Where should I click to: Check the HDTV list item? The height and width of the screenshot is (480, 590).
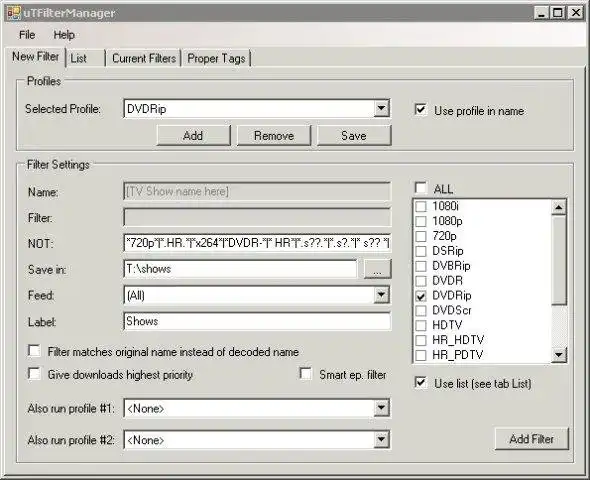pos(421,325)
